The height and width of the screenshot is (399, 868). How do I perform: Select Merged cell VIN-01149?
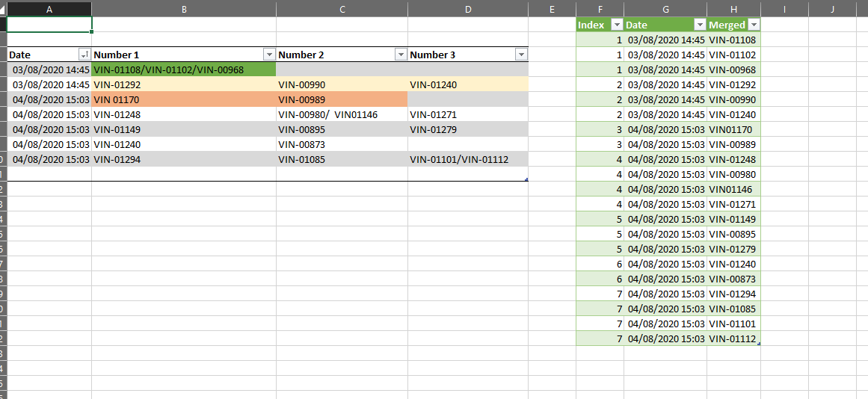point(733,219)
